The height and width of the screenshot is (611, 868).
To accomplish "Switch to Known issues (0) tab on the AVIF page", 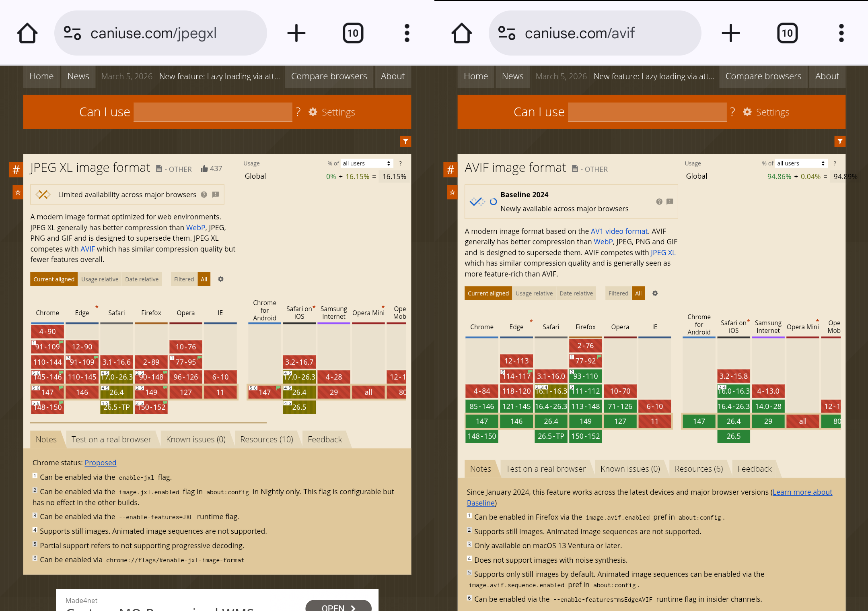I will pos(630,469).
